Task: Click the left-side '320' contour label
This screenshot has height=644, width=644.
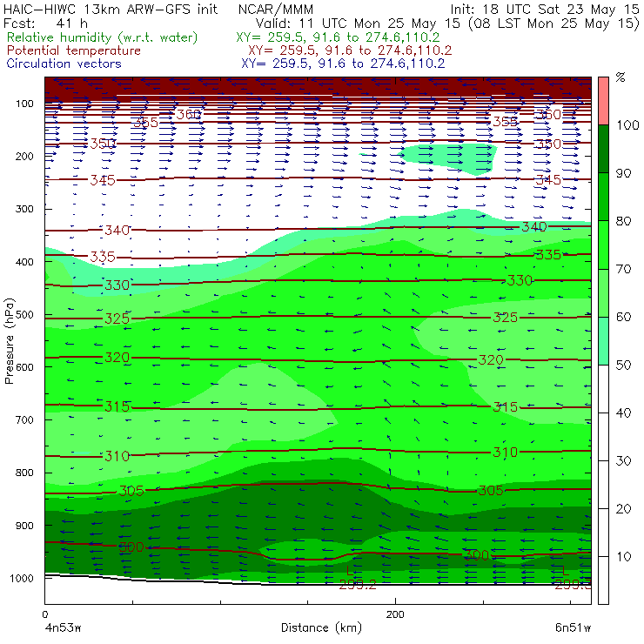Action: click(117, 358)
